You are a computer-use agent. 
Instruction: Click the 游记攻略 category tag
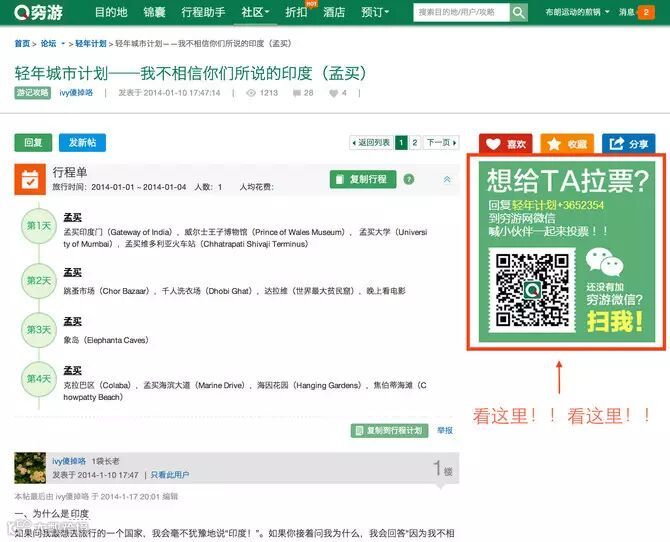pyautogui.click(x=32, y=93)
